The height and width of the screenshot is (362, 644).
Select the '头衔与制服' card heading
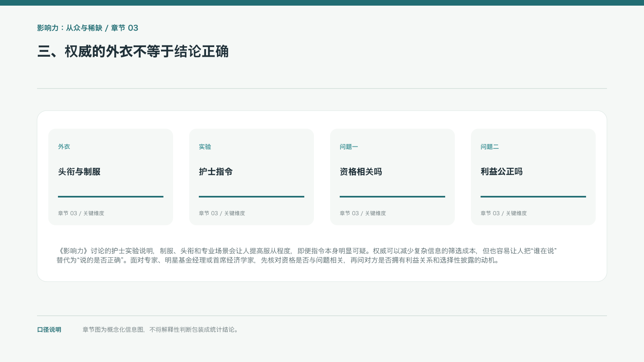point(79,172)
